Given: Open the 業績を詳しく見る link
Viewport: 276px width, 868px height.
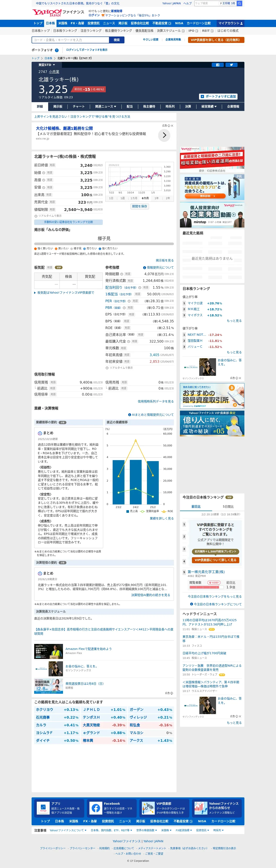Looking at the screenshot, I should coord(162,518).
